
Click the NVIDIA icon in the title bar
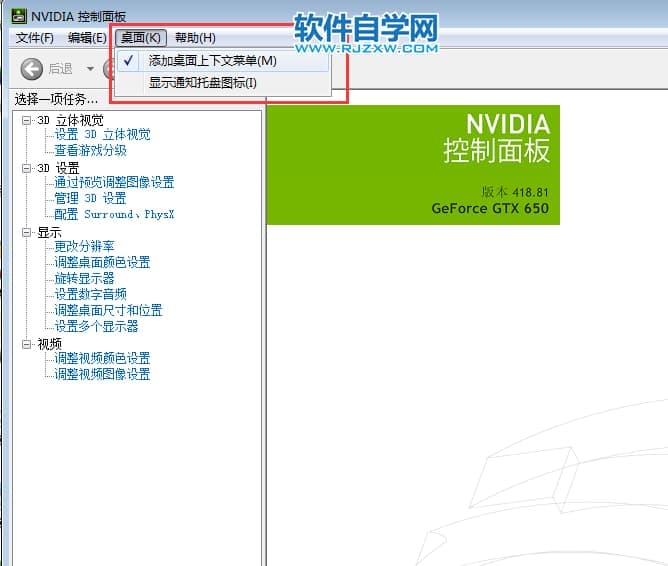(x=18, y=16)
